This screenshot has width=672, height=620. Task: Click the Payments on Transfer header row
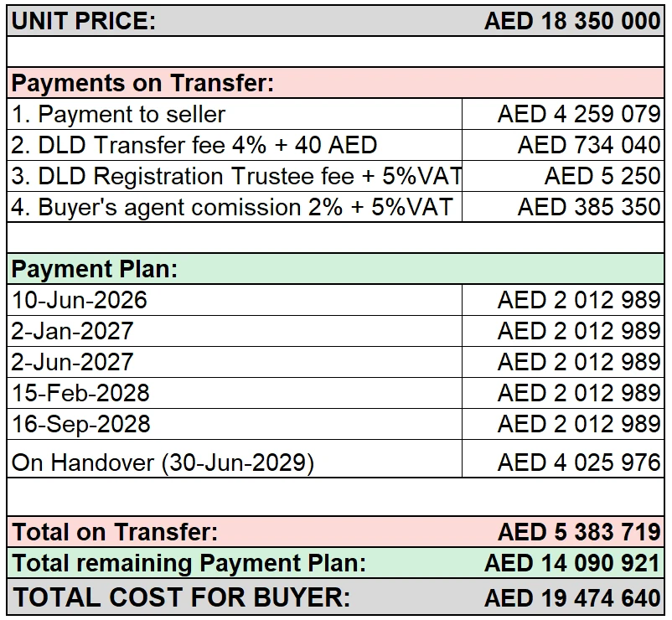pos(335,83)
